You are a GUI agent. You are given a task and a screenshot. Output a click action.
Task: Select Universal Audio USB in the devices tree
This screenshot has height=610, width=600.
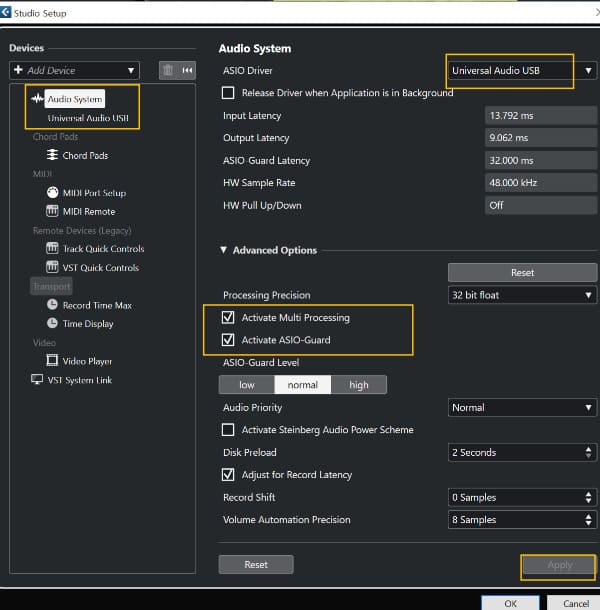tap(88, 118)
